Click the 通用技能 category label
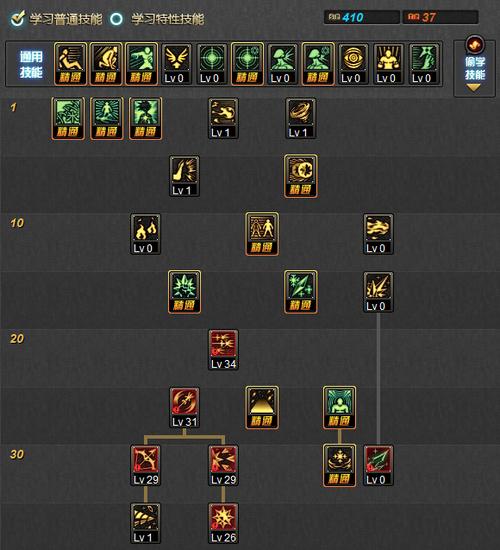This screenshot has height=550, width=500. [x=31, y=64]
